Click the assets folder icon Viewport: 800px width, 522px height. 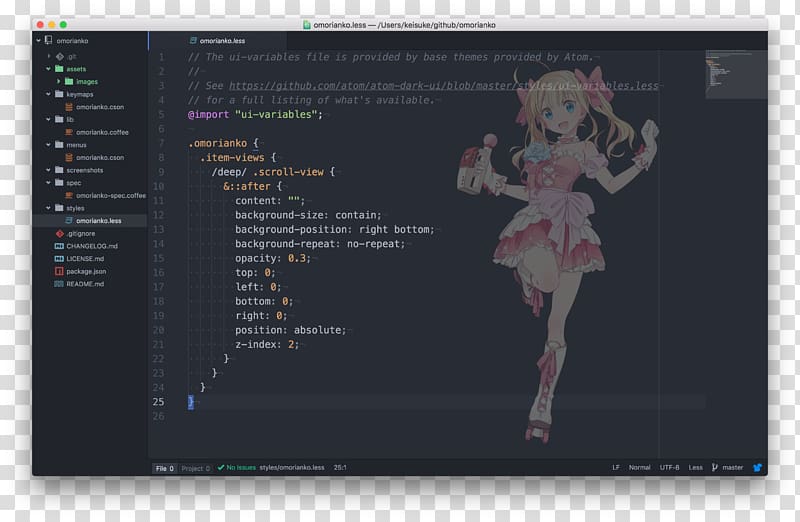59,69
